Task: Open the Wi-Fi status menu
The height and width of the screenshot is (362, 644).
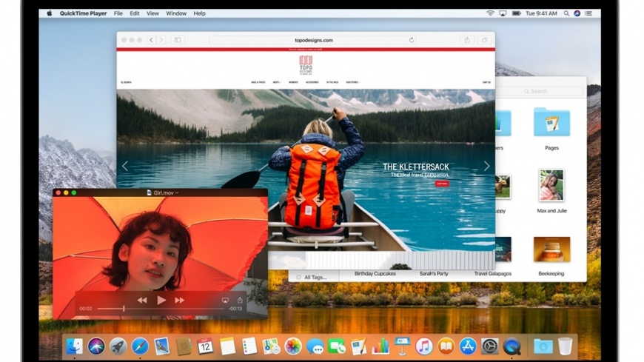Action: (x=490, y=13)
